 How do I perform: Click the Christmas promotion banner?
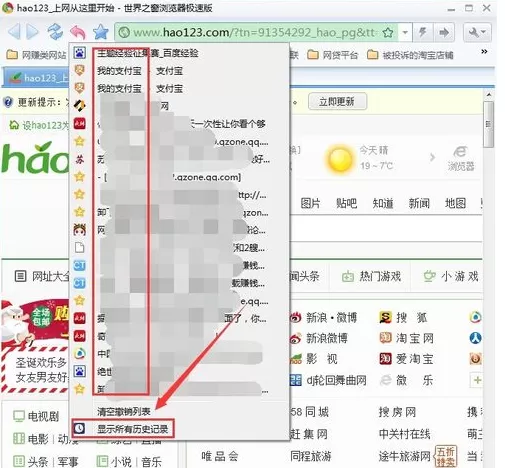pyautogui.click(x=35, y=347)
